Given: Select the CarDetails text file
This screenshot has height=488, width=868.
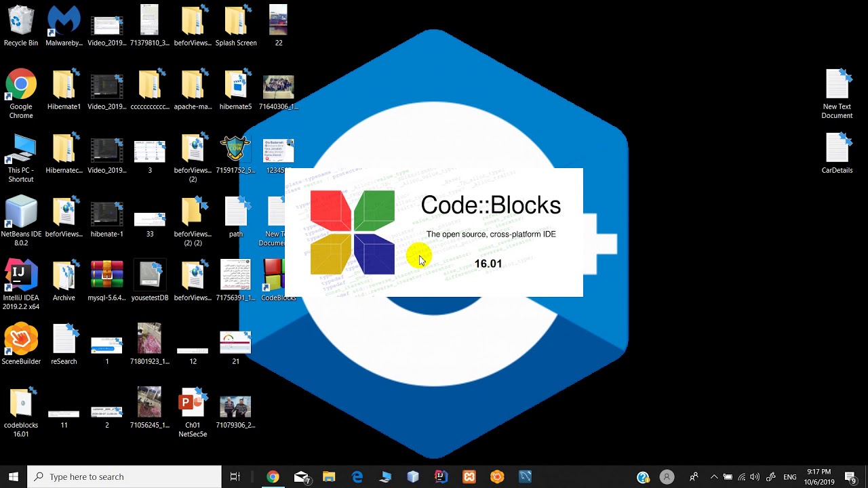Looking at the screenshot, I should tap(837, 153).
